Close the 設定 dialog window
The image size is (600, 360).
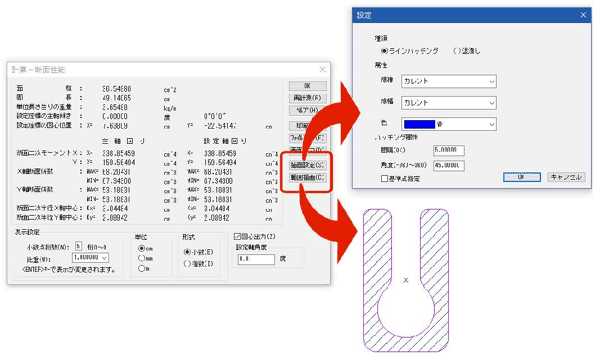pos(583,15)
